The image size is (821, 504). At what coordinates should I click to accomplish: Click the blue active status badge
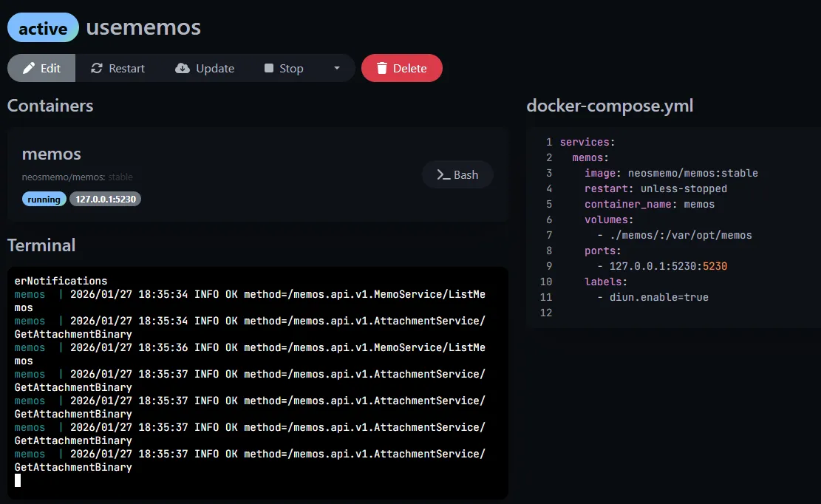click(x=43, y=28)
